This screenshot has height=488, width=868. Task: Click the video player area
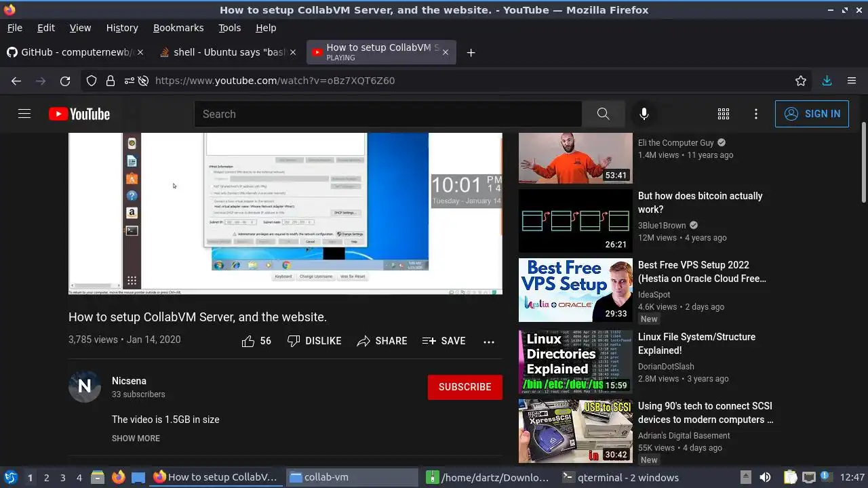pos(285,213)
